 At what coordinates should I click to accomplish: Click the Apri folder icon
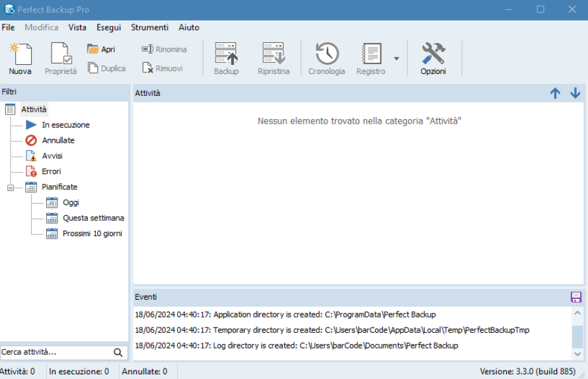pyautogui.click(x=93, y=49)
